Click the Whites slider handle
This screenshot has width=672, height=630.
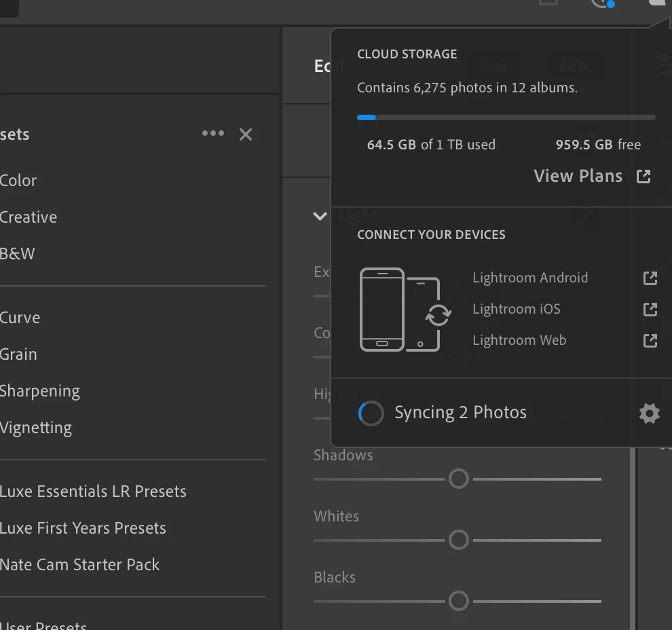click(x=459, y=540)
